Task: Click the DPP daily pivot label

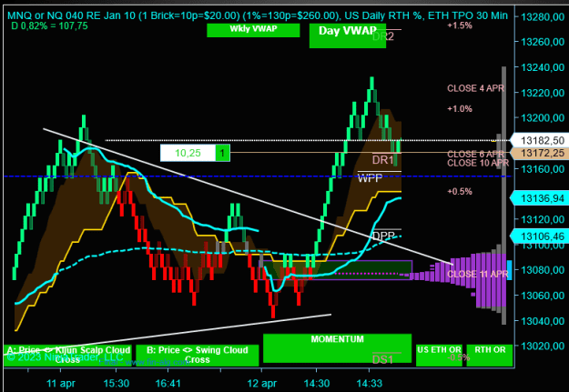Action: 383,236
